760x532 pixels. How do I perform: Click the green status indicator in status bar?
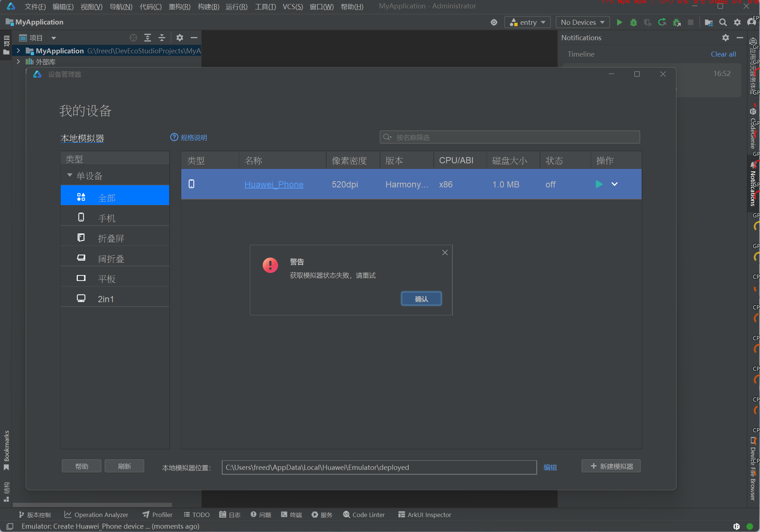750,527
